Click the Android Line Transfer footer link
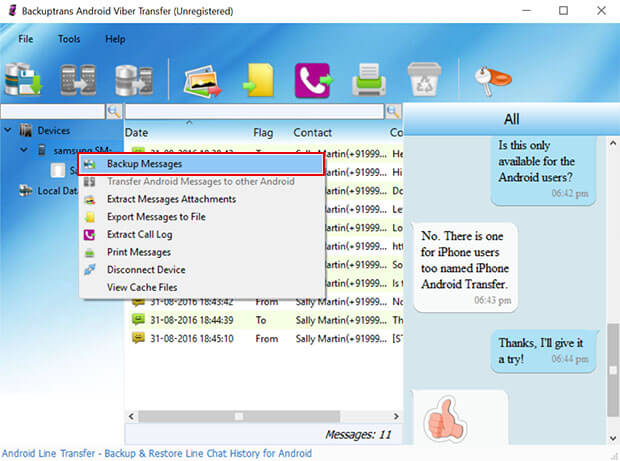This screenshot has height=461, width=620. pyautogui.click(x=157, y=453)
